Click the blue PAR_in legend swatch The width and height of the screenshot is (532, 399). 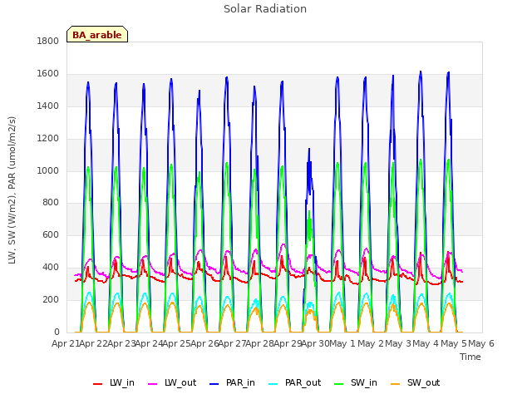(214, 384)
